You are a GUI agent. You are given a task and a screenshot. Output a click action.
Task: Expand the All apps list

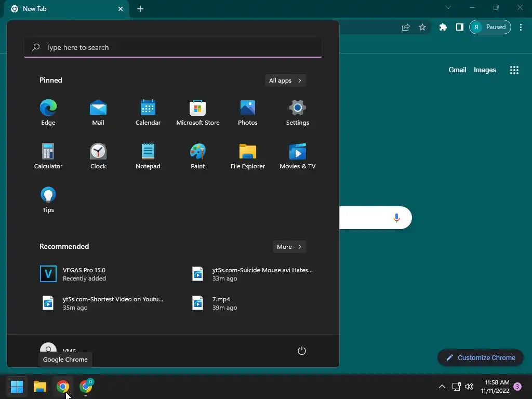click(x=285, y=81)
